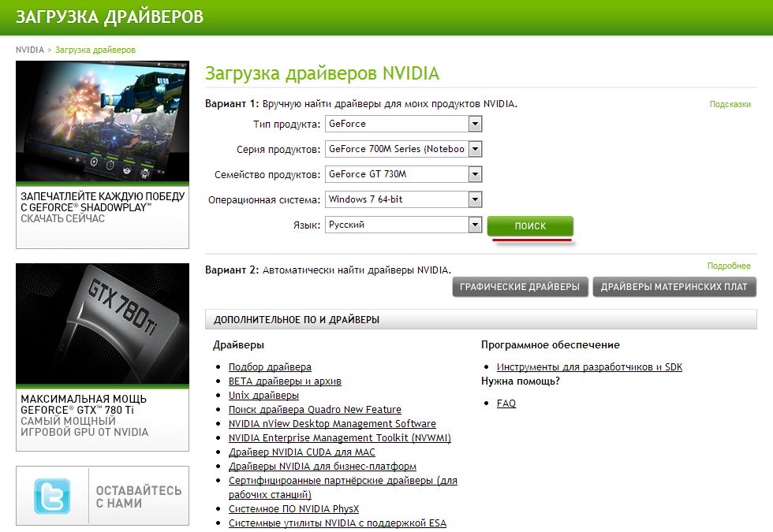This screenshot has height=532, width=773.
Task: Open the Подсказки link
Action: (x=730, y=104)
